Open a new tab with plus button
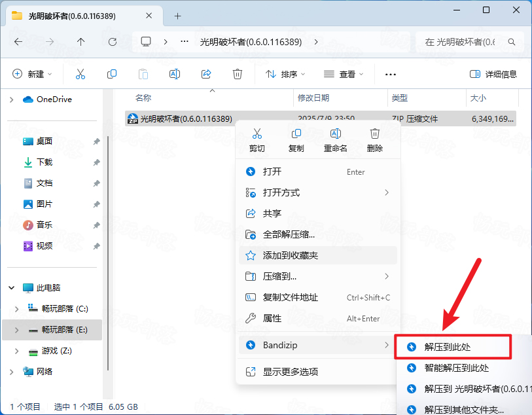The height and width of the screenshot is (415, 532). coord(177,16)
